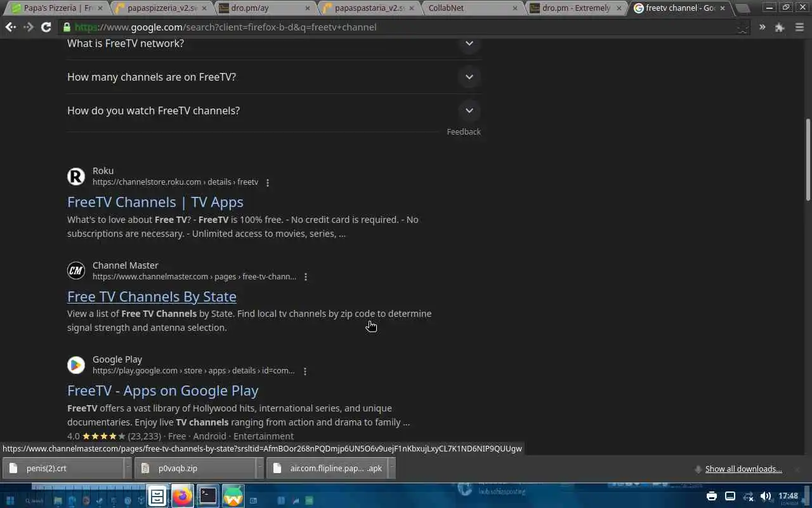Open 'Free TV Channels By State' result

point(152,297)
